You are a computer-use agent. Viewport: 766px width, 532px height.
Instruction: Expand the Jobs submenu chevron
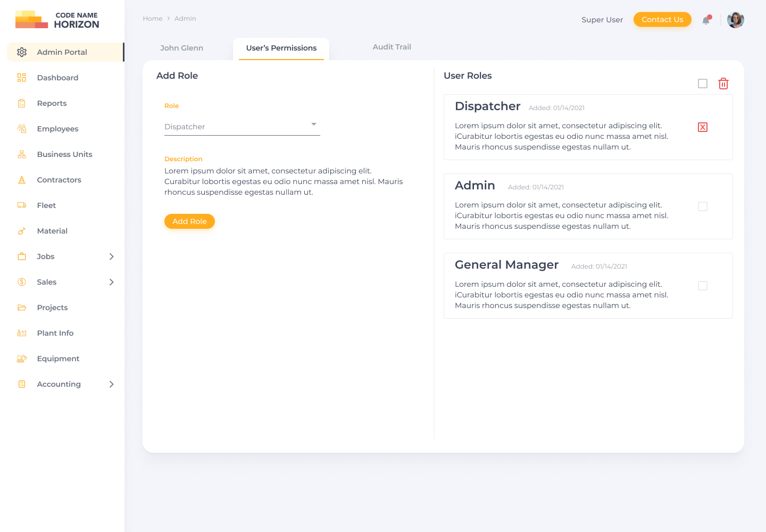(x=111, y=256)
